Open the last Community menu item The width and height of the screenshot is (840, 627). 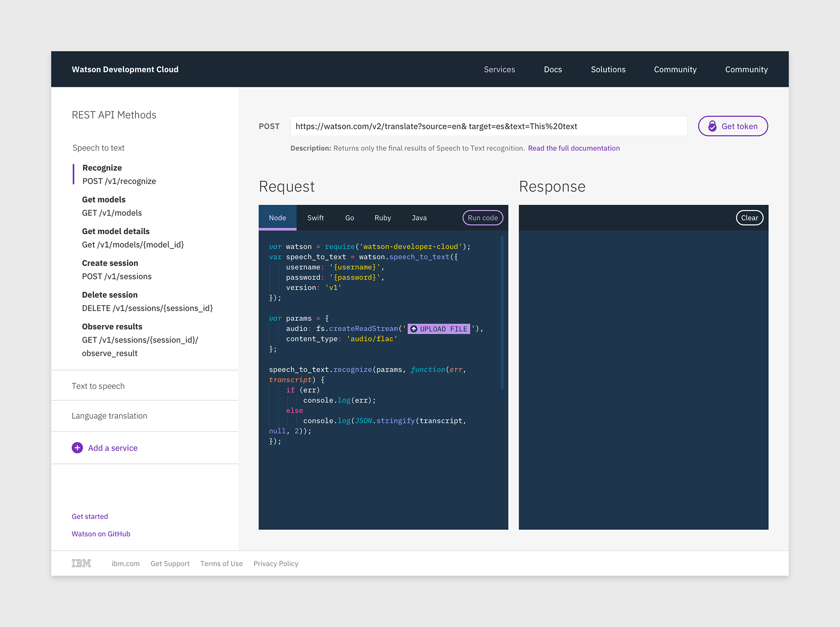pos(746,69)
